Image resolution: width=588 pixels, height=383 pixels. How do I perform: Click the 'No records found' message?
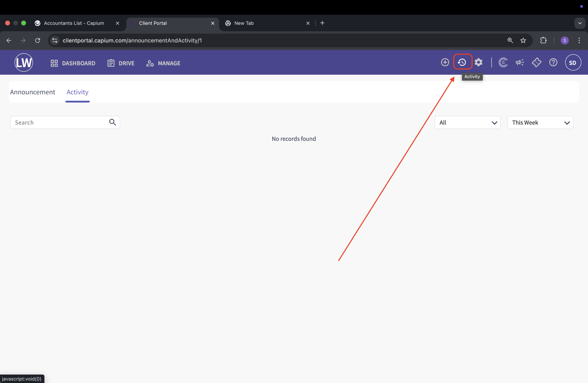tap(294, 139)
